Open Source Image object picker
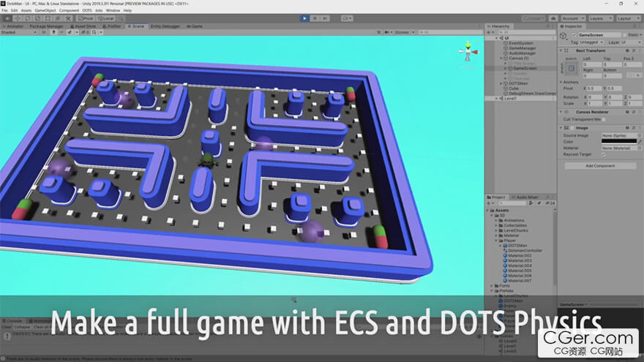Image resolution: width=644 pixels, height=362 pixels. click(640, 135)
